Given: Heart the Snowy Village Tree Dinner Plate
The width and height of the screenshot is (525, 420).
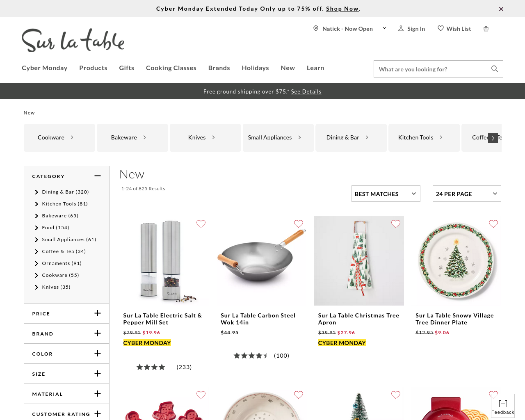Looking at the screenshot, I should 493,224.
